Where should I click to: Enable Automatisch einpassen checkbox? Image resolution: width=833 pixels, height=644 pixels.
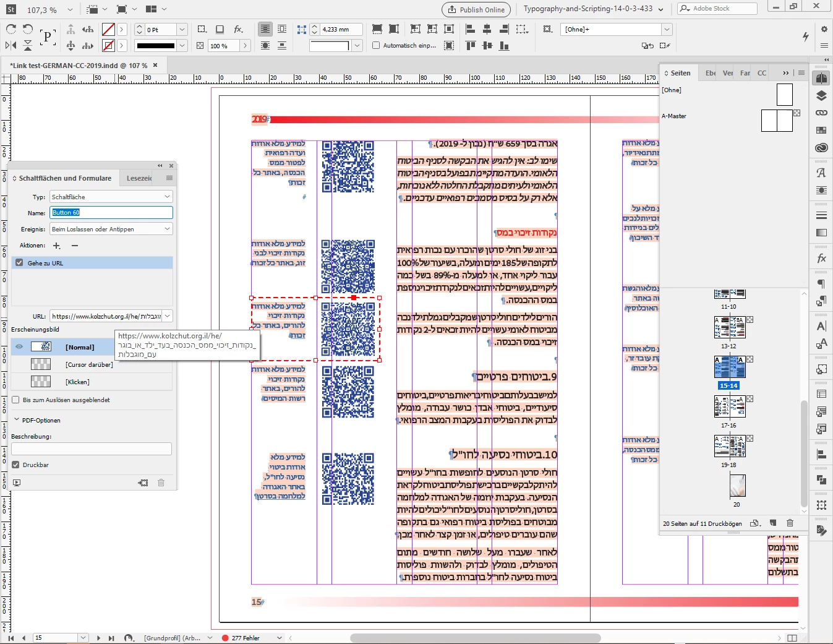pyautogui.click(x=376, y=45)
